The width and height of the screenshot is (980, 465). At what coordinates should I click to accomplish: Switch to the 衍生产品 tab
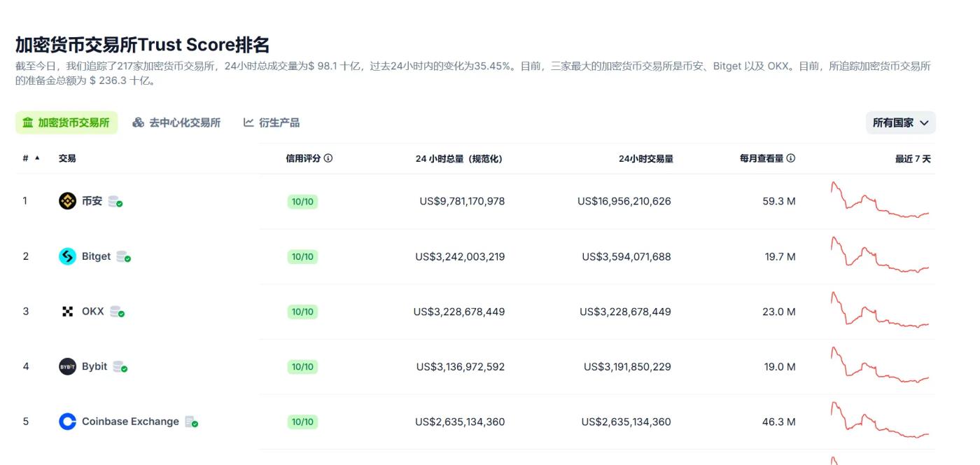tap(272, 123)
